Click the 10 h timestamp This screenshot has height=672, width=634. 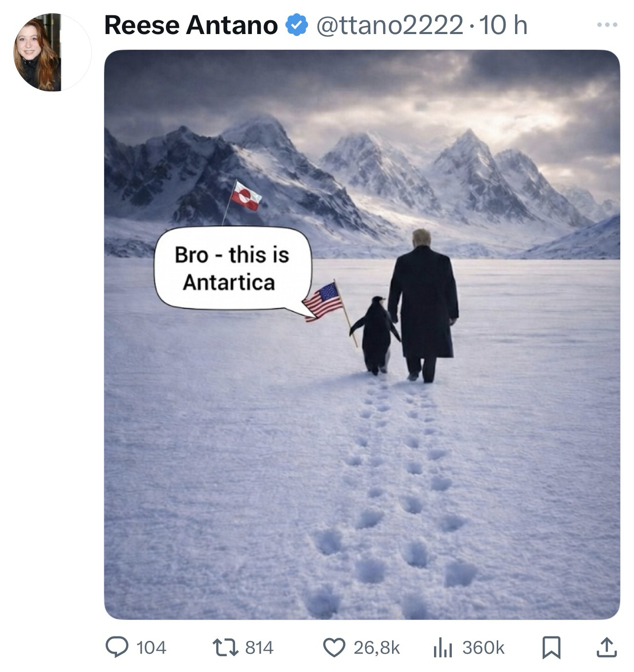click(x=503, y=25)
